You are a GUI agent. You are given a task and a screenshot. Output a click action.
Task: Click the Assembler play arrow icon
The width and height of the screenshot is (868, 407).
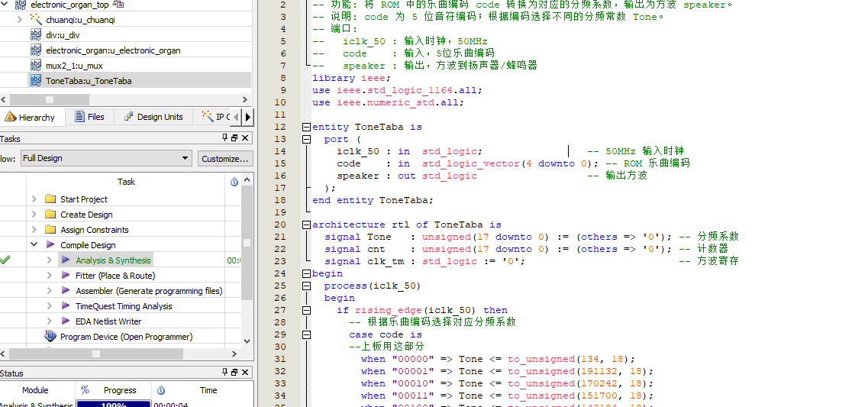(66, 291)
